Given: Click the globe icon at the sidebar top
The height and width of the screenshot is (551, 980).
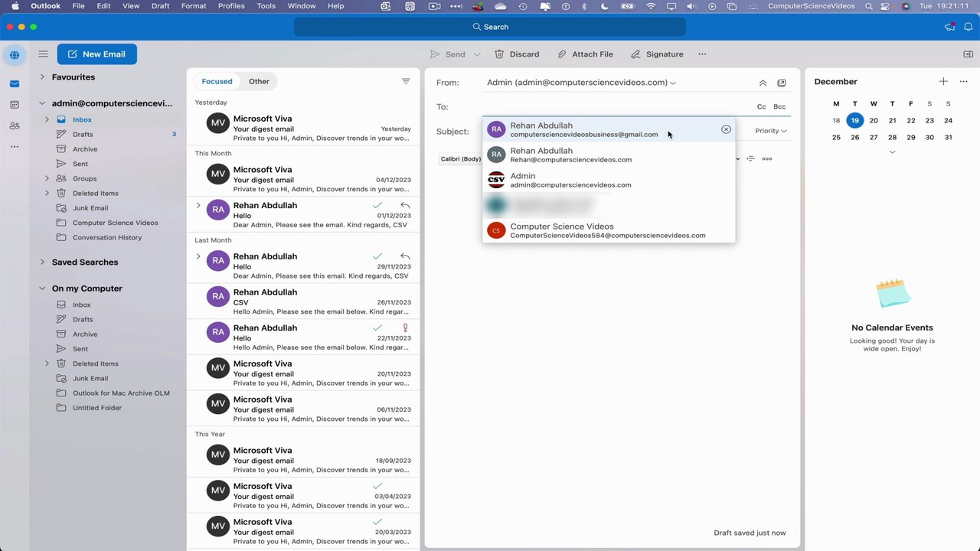Looking at the screenshot, I should pyautogui.click(x=15, y=55).
